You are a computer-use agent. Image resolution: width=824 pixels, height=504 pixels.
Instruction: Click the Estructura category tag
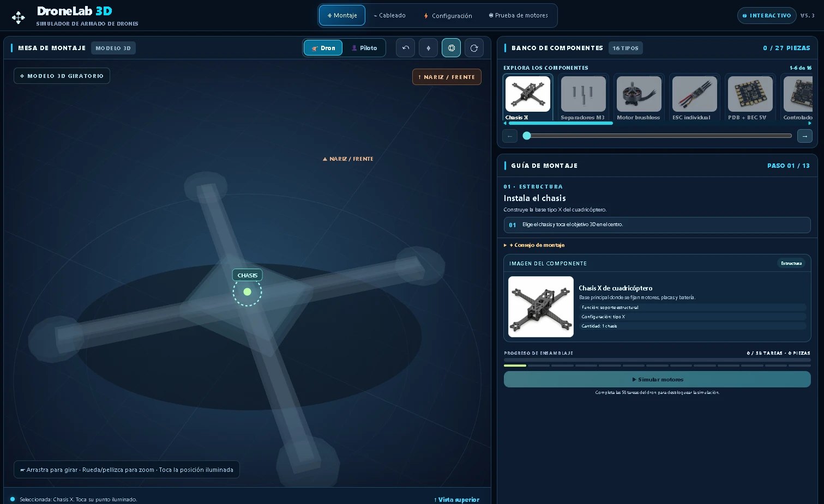(x=791, y=263)
